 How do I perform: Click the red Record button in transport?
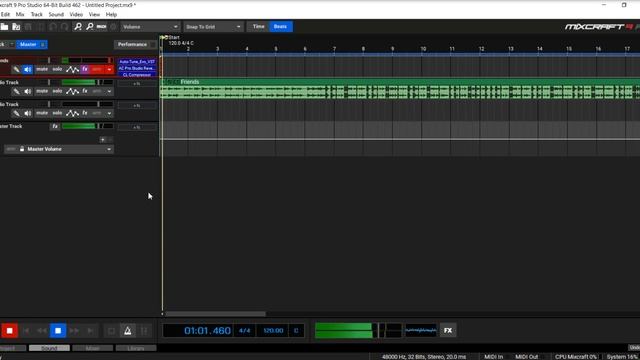9,331
